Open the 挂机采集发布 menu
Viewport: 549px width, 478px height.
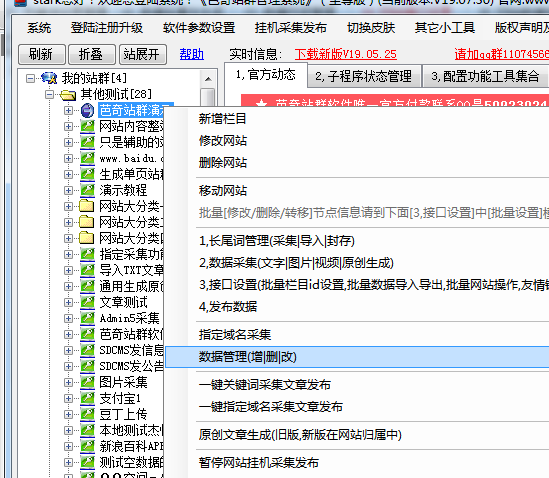(291, 28)
